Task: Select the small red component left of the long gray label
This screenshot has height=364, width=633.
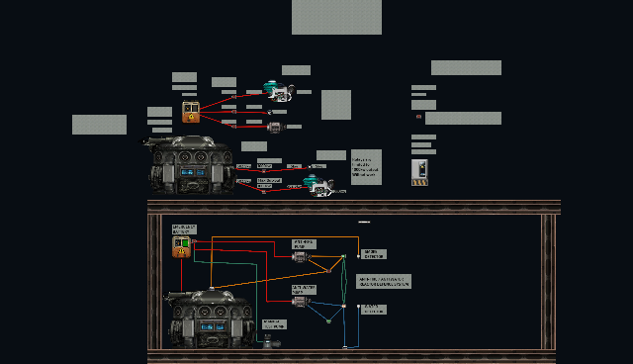Action: pyautogui.click(x=419, y=117)
